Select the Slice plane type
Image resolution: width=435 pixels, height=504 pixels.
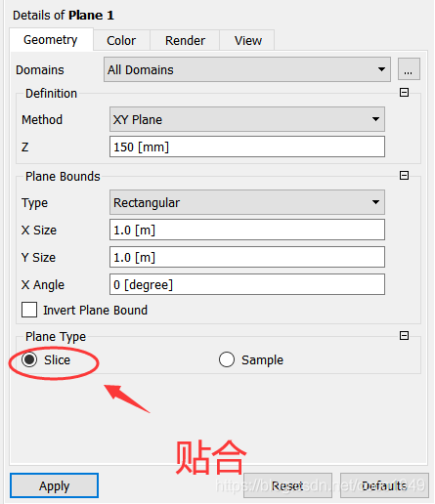tap(29, 359)
